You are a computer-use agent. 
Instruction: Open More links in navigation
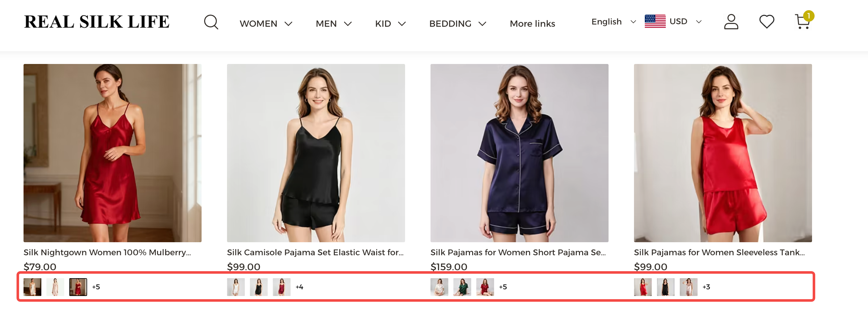pos(532,24)
